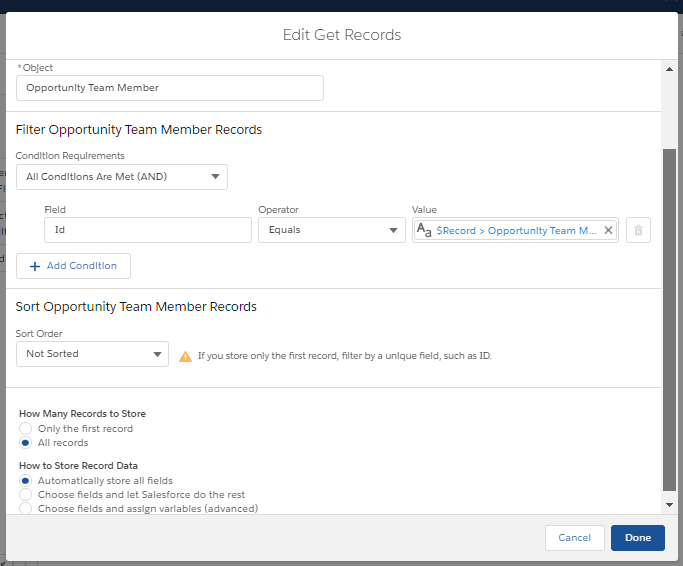
Task: Delete the Id filter condition via trash icon
Action: (640, 231)
